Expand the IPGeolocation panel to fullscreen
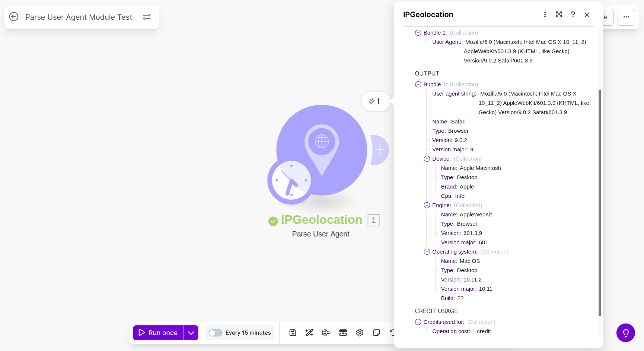The image size is (644, 351). point(559,15)
